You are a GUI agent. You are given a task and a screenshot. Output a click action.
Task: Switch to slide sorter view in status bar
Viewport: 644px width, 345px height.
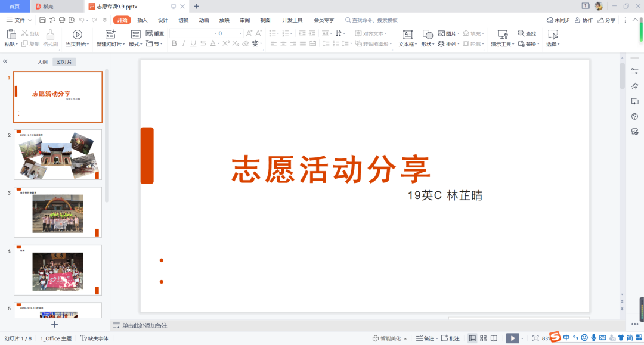pyautogui.click(x=483, y=338)
